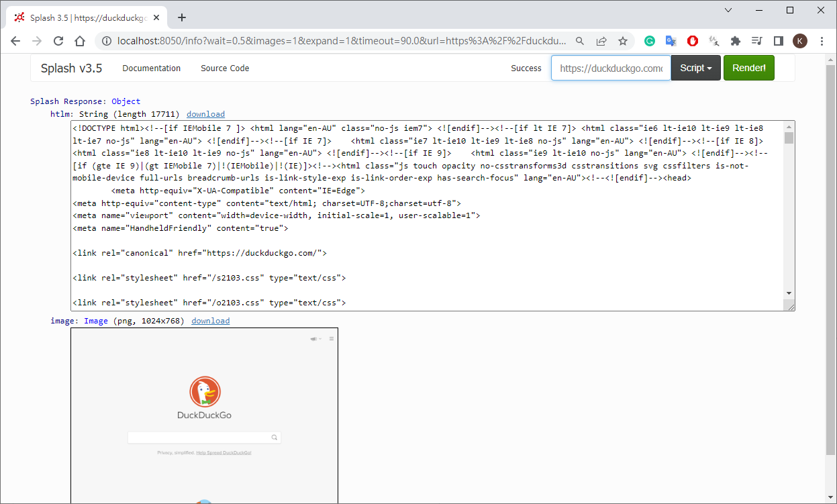Screen dimensions: 837x504
Task: Expand the tab search chevron in title bar
Action: [x=728, y=10]
